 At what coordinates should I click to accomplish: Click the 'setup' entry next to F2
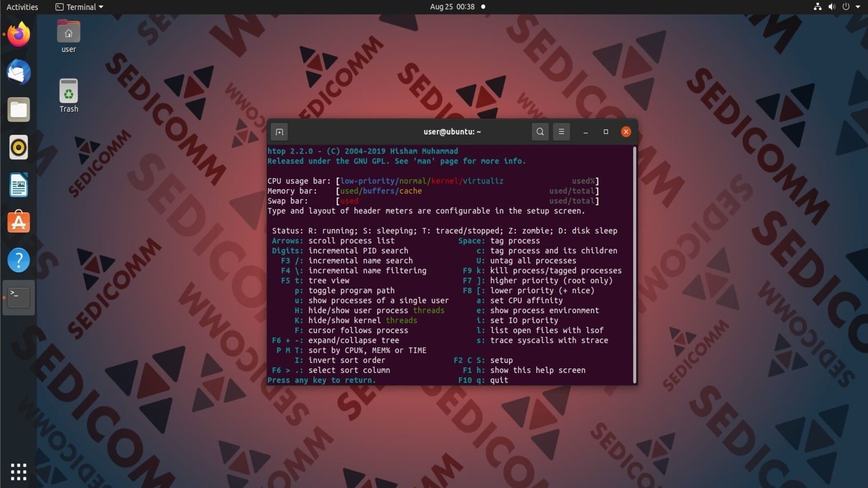501,360
